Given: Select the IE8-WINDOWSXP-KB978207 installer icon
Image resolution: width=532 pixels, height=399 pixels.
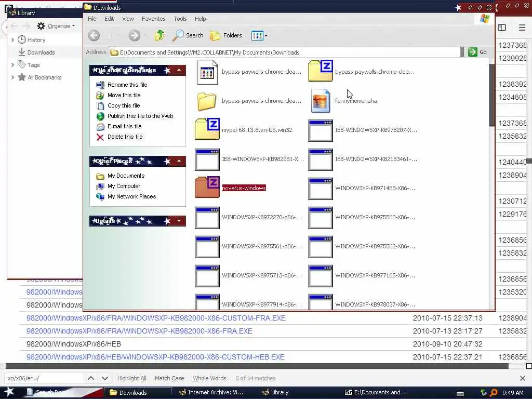Looking at the screenshot, I should pos(321,130).
